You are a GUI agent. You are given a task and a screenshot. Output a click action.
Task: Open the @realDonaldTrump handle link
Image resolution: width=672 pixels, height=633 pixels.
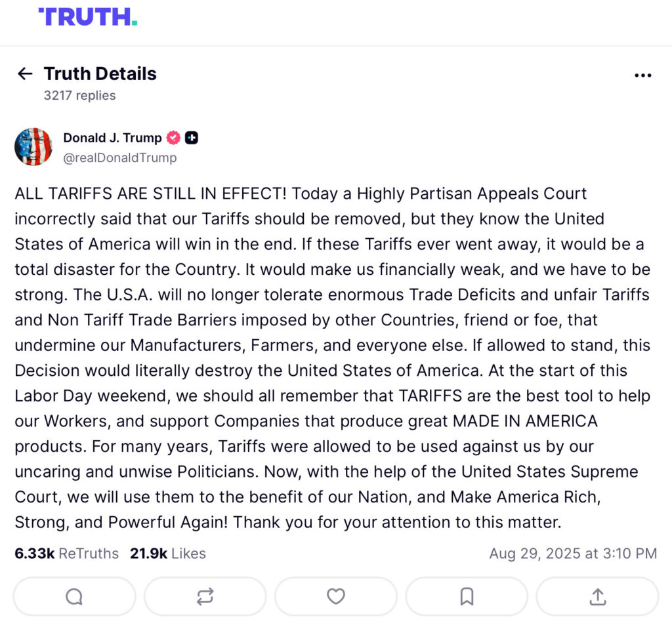(119, 158)
